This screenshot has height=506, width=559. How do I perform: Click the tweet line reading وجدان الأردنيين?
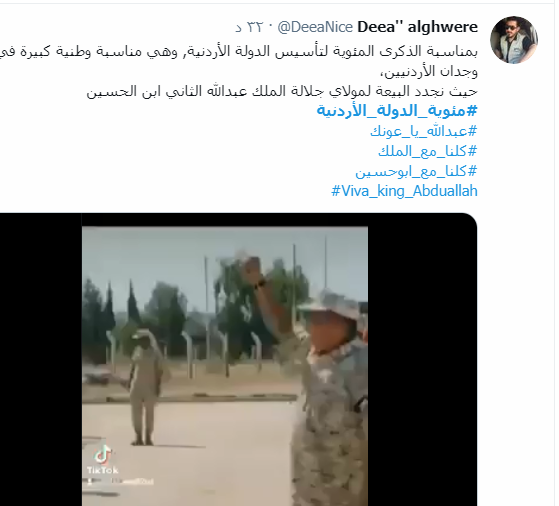(x=429, y=71)
